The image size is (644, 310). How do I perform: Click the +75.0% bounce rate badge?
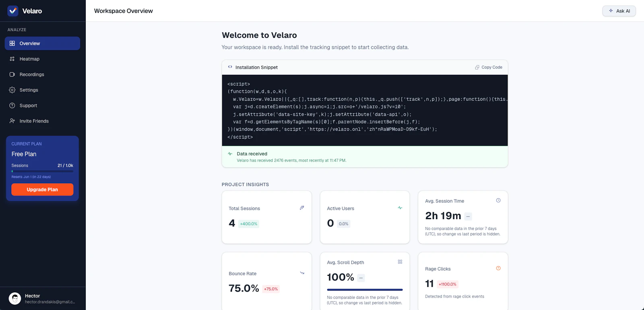click(271, 289)
